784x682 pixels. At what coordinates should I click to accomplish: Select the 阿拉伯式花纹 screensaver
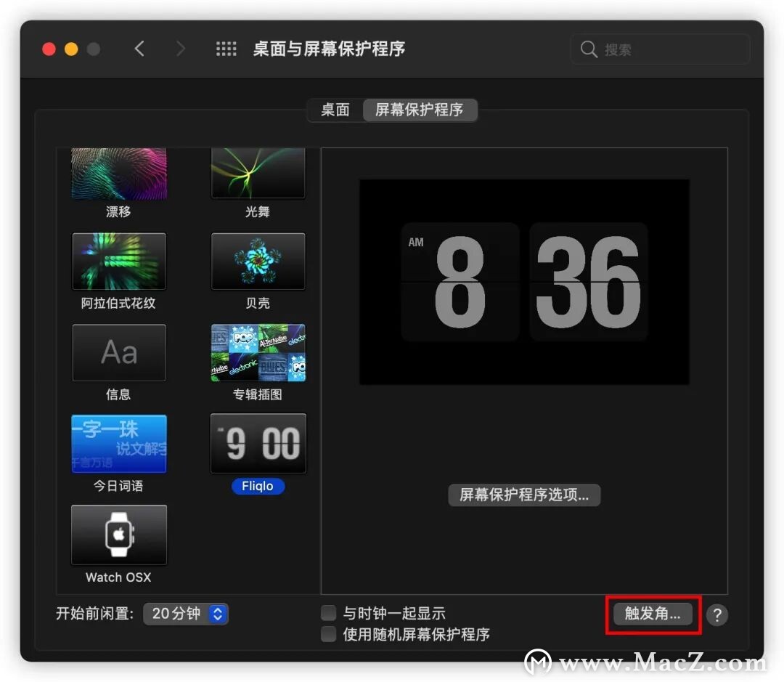tap(118, 261)
